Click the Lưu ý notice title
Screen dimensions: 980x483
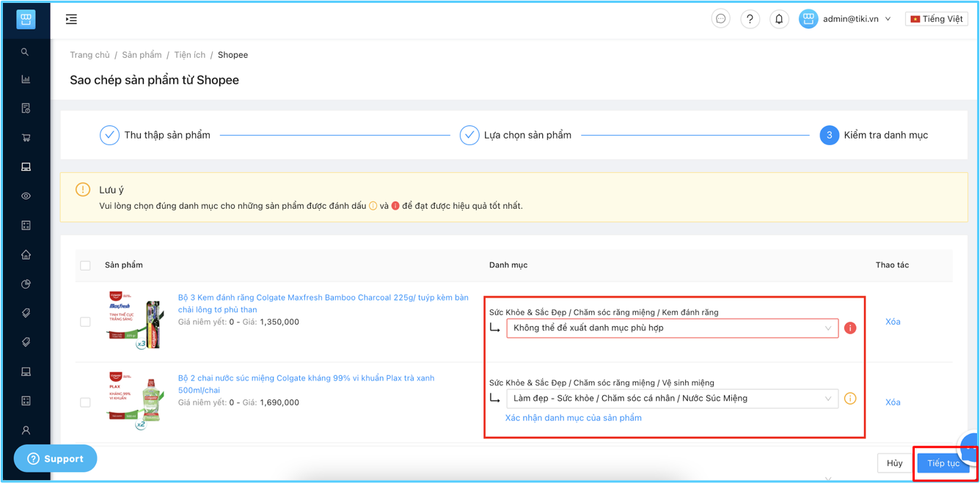point(111,190)
